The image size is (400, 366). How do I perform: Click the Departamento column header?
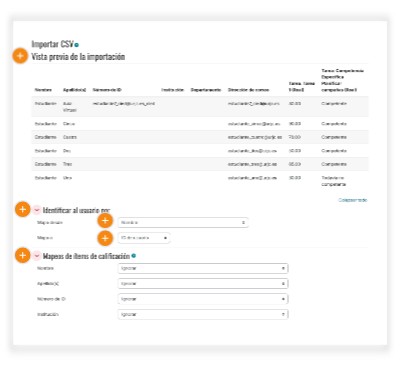(206, 90)
